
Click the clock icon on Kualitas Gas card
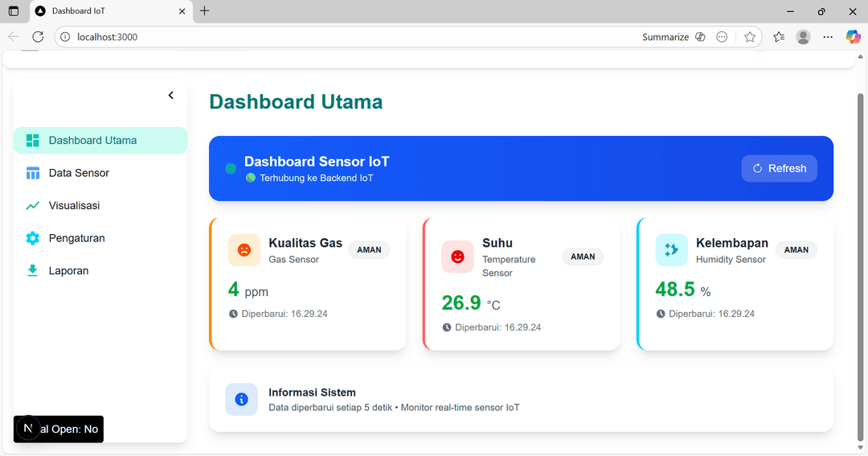tap(233, 314)
